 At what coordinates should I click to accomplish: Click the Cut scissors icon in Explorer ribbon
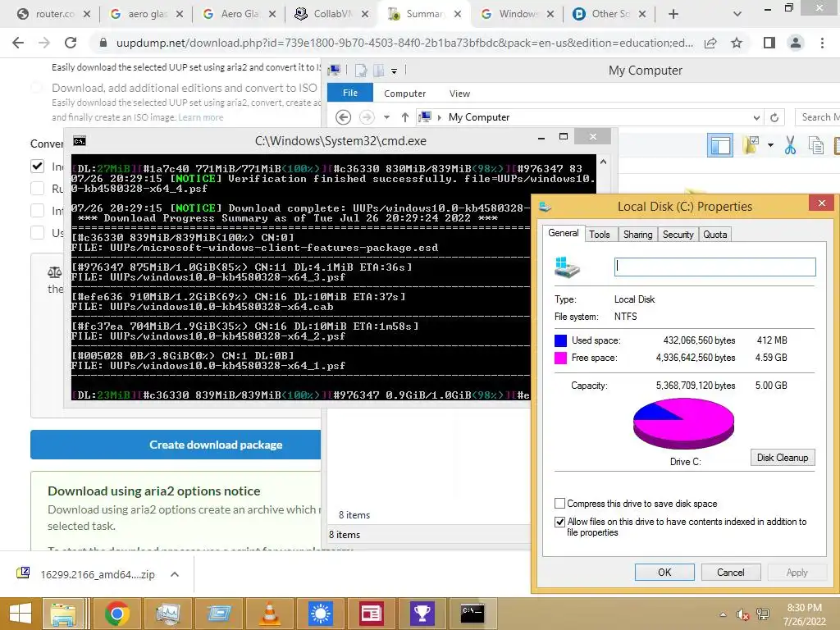click(x=790, y=145)
